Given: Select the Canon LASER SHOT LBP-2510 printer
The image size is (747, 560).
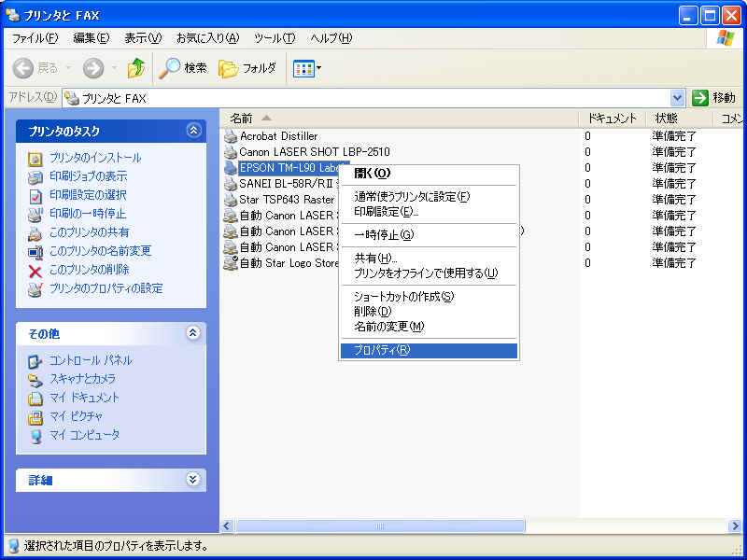Looking at the screenshot, I should tap(315, 152).
